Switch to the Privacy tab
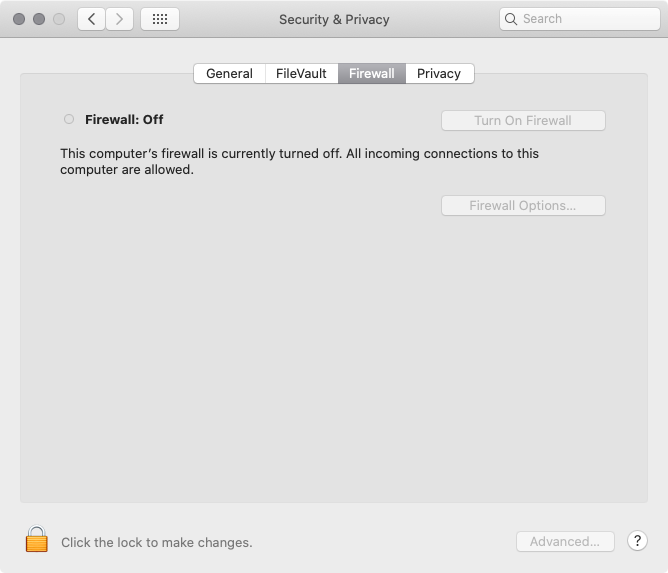This screenshot has height=573, width=668. tap(439, 73)
